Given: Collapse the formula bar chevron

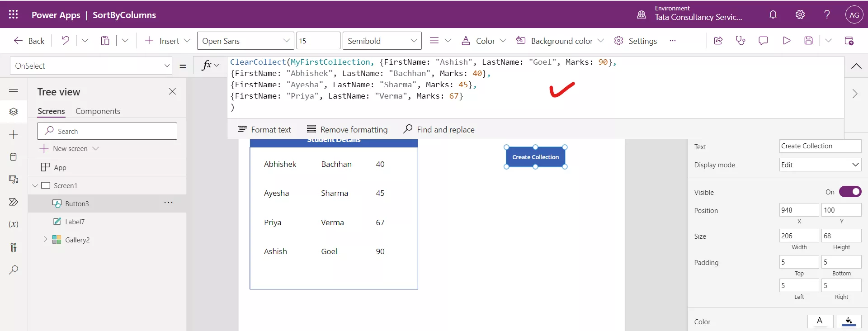Looking at the screenshot, I should point(856,66).
